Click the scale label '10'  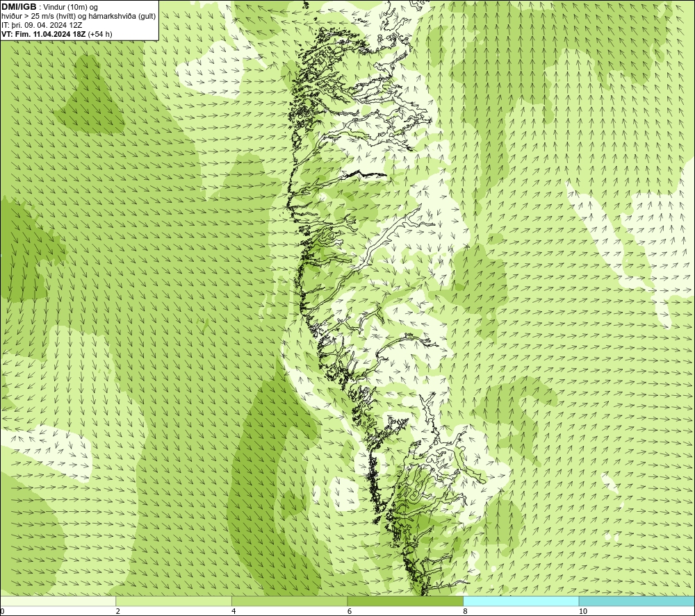pyautogui.click(x=583, y=611)
